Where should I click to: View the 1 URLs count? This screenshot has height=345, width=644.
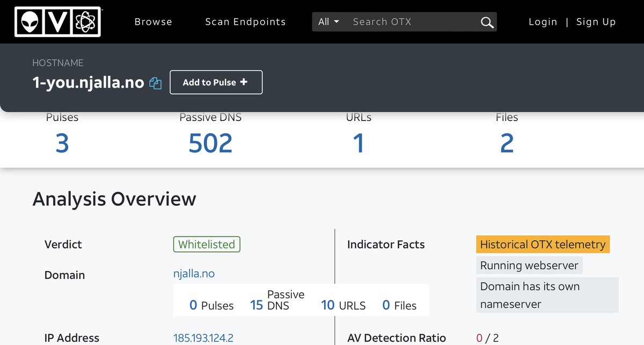click(358, 143)
